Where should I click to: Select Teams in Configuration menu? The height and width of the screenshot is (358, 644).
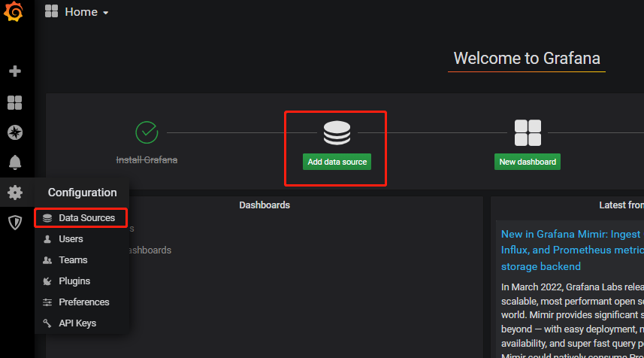82,259
